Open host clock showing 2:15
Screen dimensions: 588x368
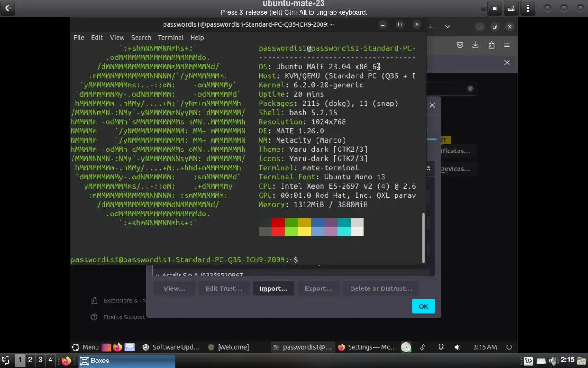(567, 360)
